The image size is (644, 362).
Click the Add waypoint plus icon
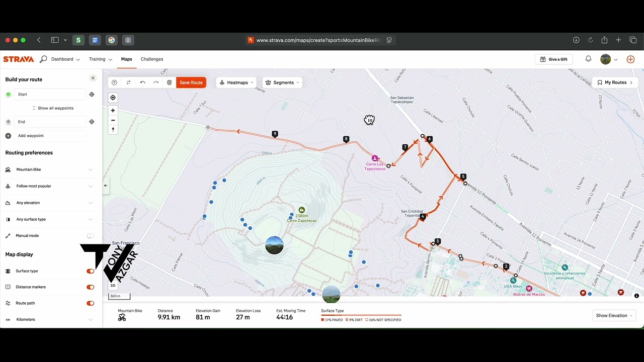(8, 136)
